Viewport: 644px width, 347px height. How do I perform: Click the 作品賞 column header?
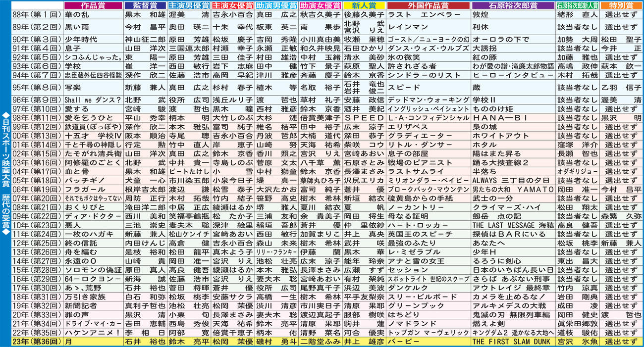coord(93,5)
